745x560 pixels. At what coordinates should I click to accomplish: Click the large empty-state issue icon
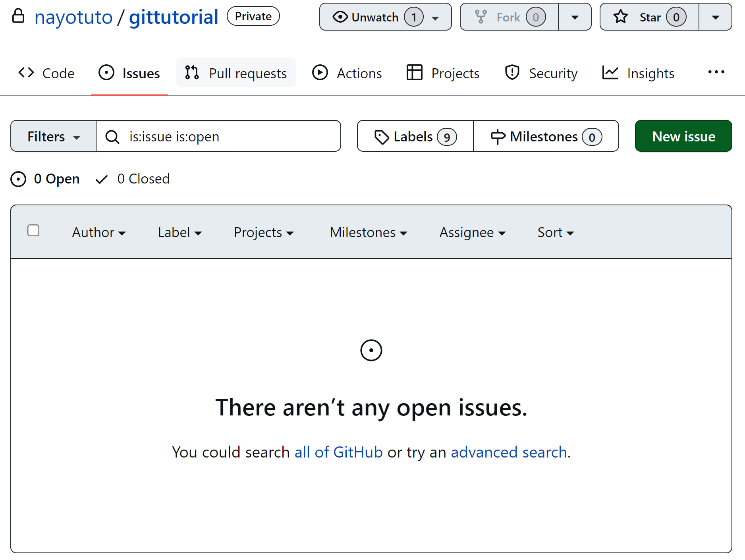[x=371, y=350]
